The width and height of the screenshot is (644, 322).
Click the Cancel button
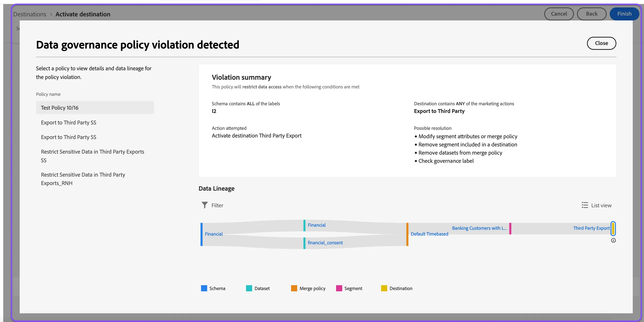(559, 14)
